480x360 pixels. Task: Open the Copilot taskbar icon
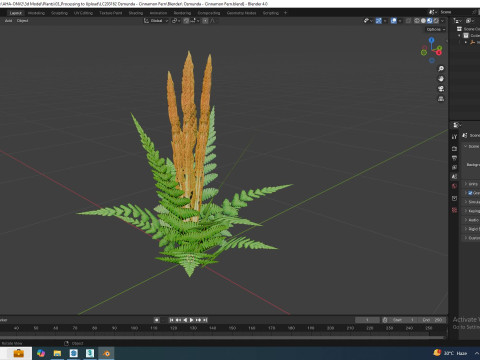[41, 353]
